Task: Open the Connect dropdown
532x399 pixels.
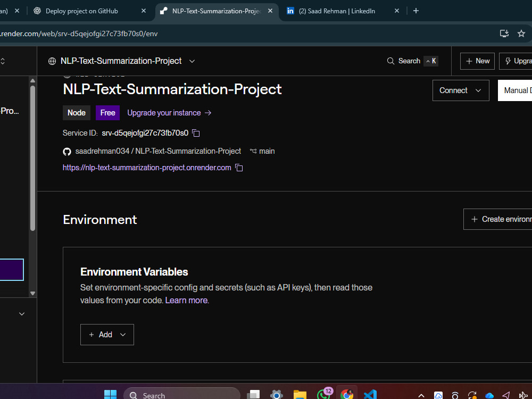Action: pyautogui.click(x=461, y=90)
